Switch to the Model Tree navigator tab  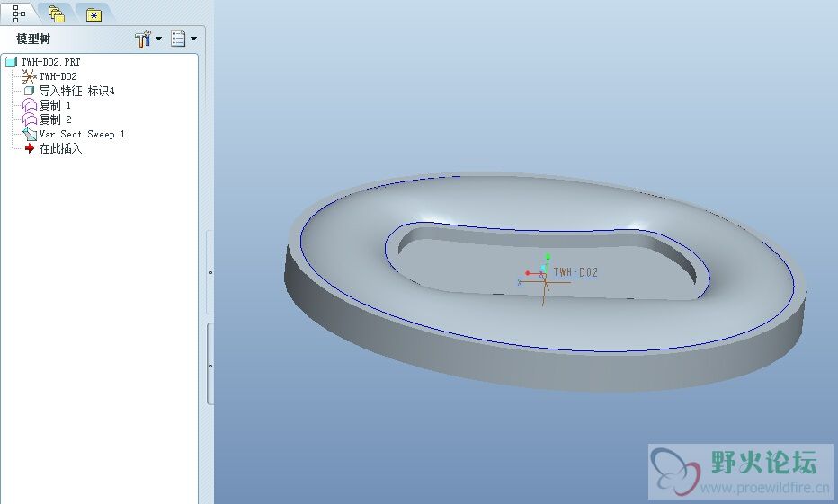(x=19, y=13)
